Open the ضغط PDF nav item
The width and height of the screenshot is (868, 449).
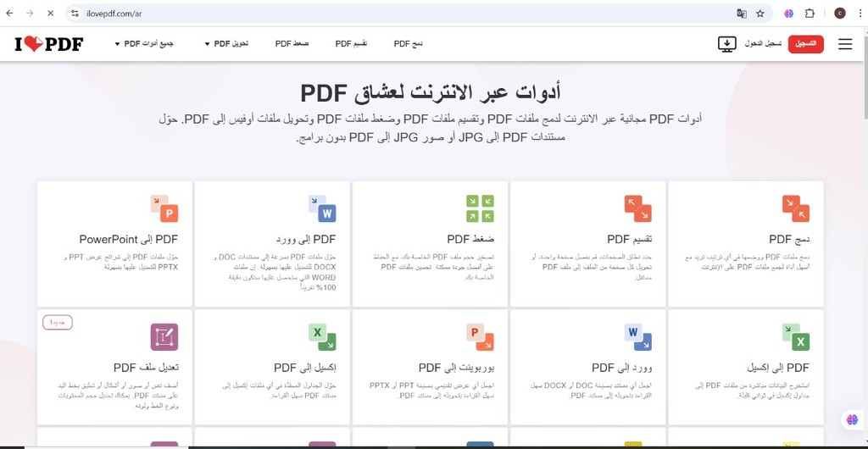click(292, 44)
